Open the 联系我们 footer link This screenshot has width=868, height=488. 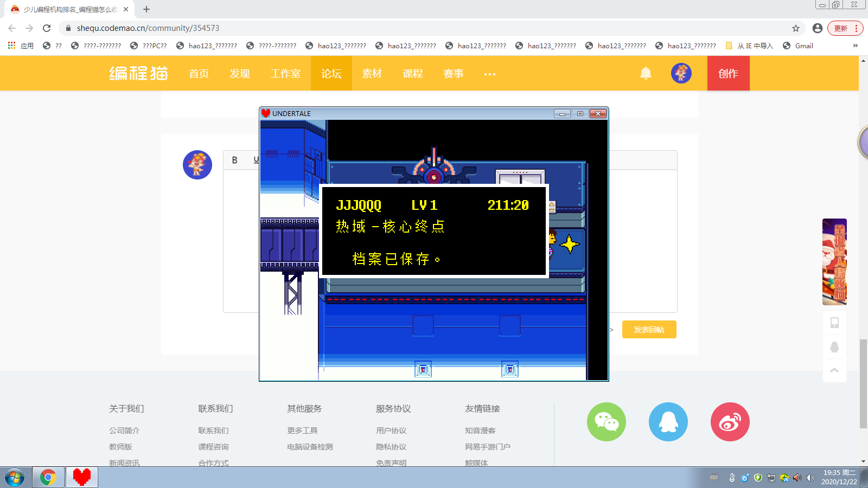pyautogui.click(x=213, y=431)
